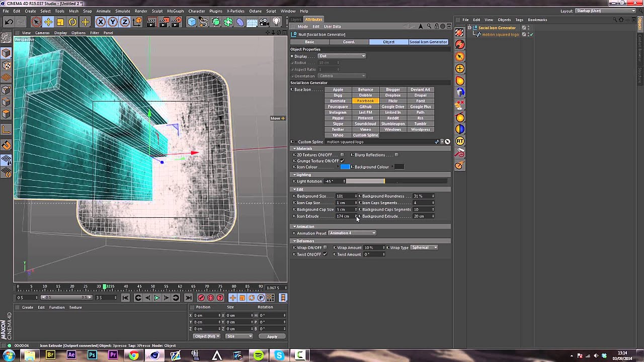Click the Undo arrow icon

pyautogui.click(x=9, y=22)
